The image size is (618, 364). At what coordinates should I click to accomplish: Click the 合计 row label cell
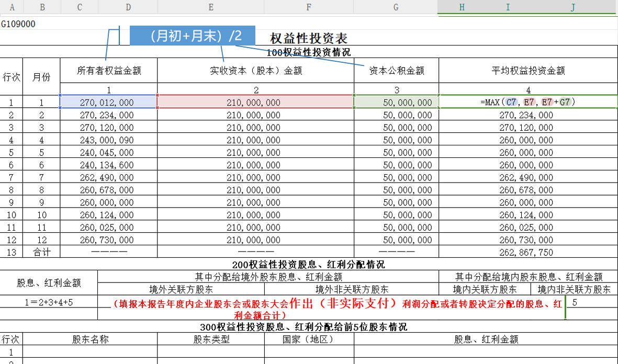click(x=42, y=252)
